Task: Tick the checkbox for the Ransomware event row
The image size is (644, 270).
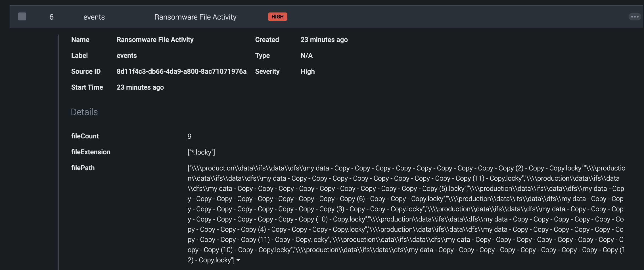Action: [22, 17]
